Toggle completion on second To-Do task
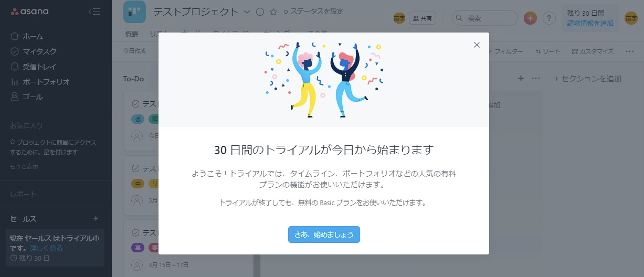Image resolution: width=644 pixels, height=277 pixels. click(135, 168)
